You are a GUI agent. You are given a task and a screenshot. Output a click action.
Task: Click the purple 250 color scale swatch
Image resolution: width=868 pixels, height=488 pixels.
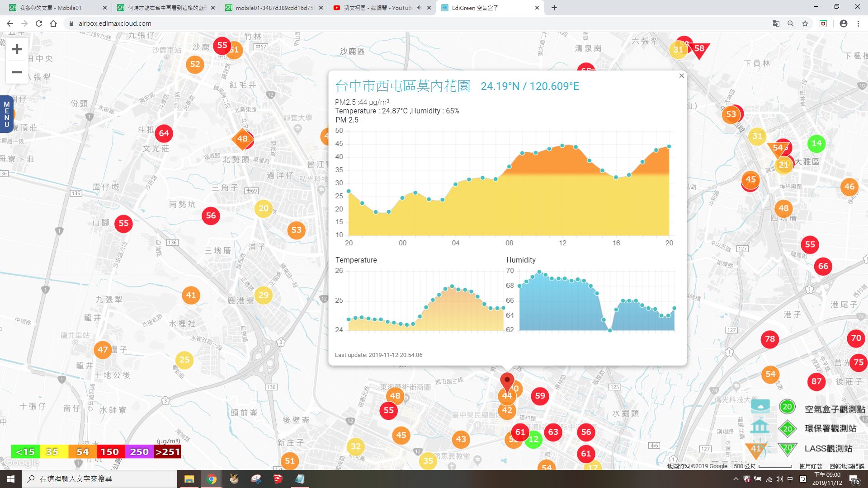pyautogui.click(x=139, y=451)
